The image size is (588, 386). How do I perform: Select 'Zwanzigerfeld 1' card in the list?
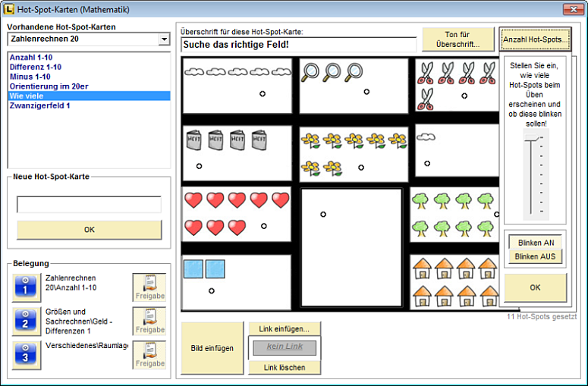click(39, 106)
